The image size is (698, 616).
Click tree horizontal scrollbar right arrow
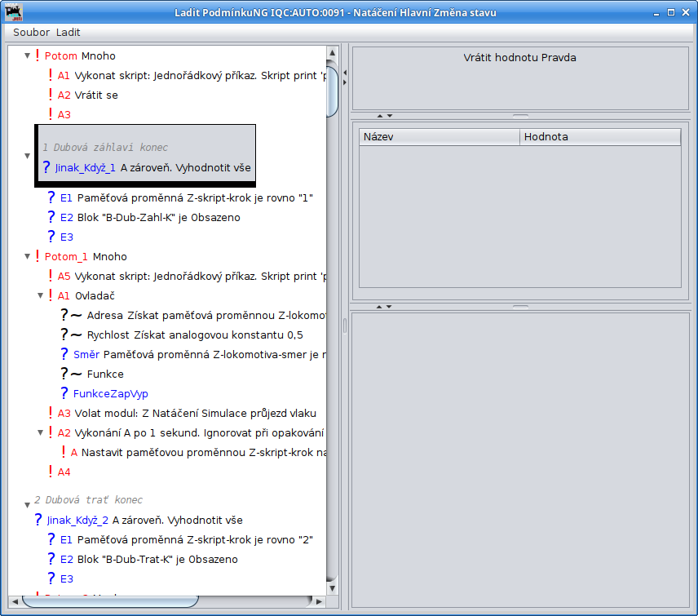pos(319,601)
